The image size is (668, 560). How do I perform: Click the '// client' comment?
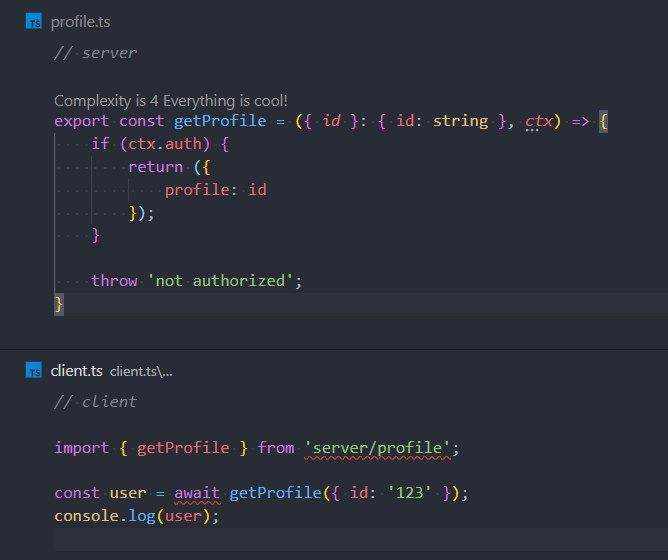pos(95,401)
